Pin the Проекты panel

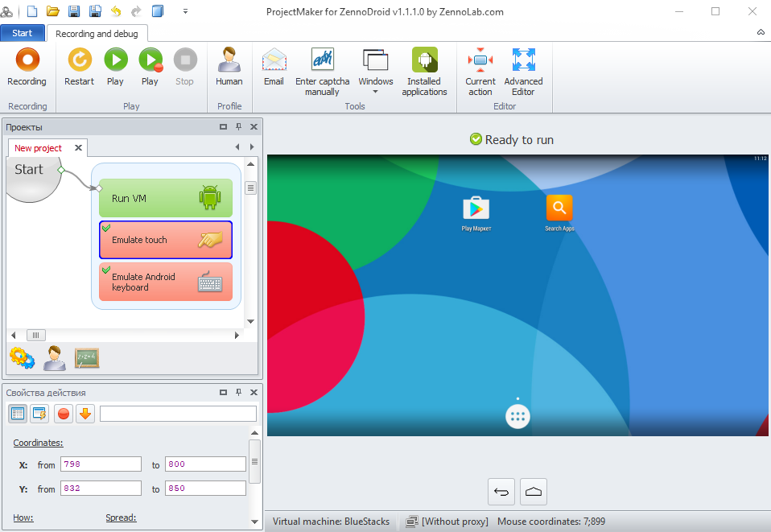tap(238, 127)
